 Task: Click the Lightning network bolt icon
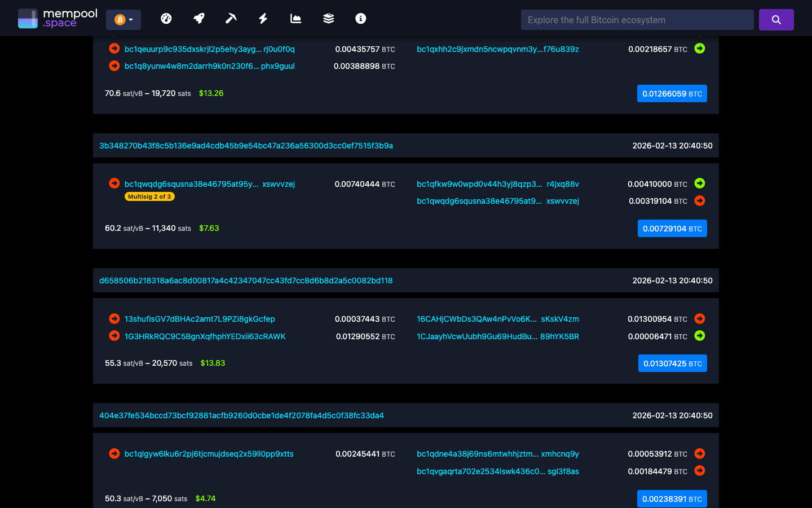263,18
